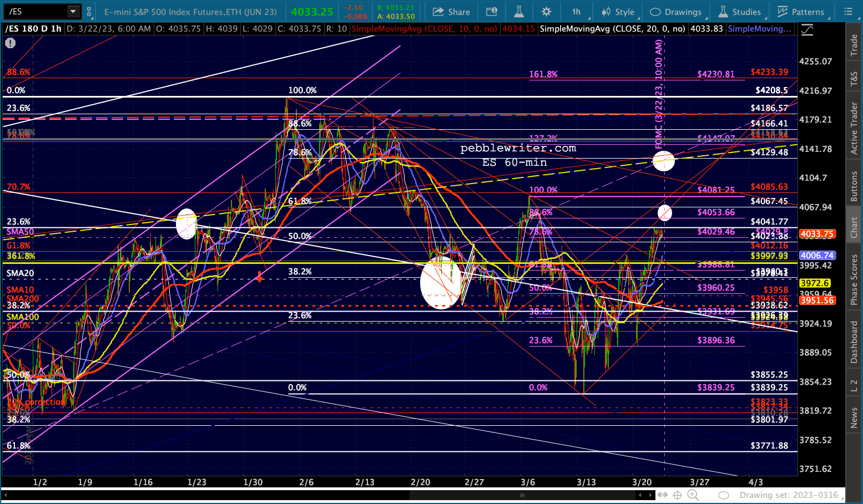Click the $3896.36 magenta level label
This screenshot has height=504, width=863.
(716, 340)
